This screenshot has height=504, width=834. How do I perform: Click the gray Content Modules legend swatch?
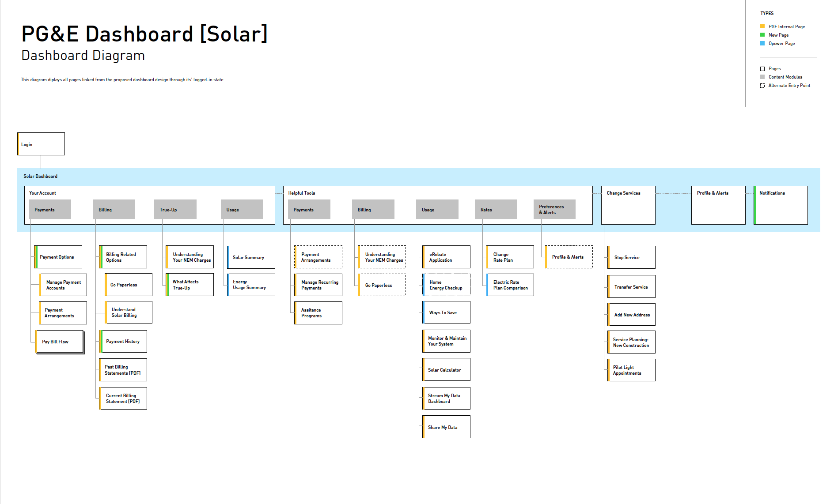pos(762,77)
